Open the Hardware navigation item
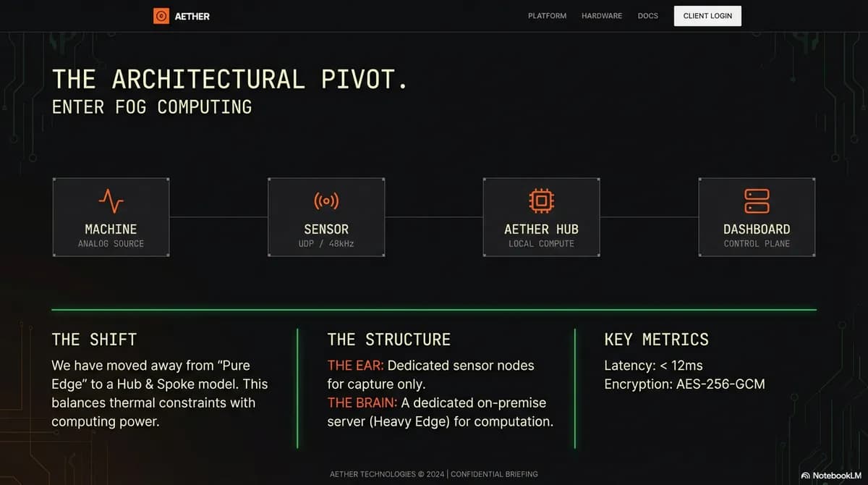This screenshot has width=868, height=485. pyautogui.click(x=602, y=16)
